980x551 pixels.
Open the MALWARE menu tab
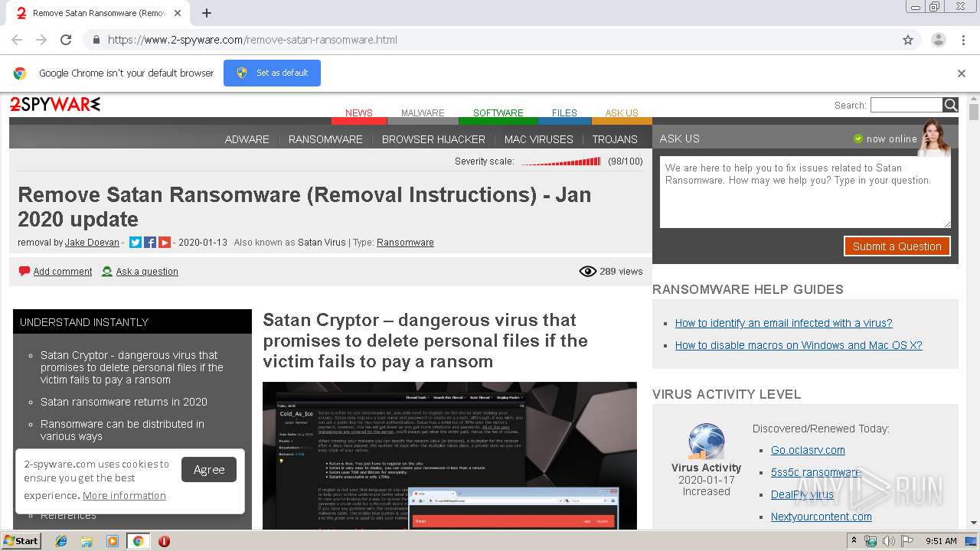[x=423, y=113]
